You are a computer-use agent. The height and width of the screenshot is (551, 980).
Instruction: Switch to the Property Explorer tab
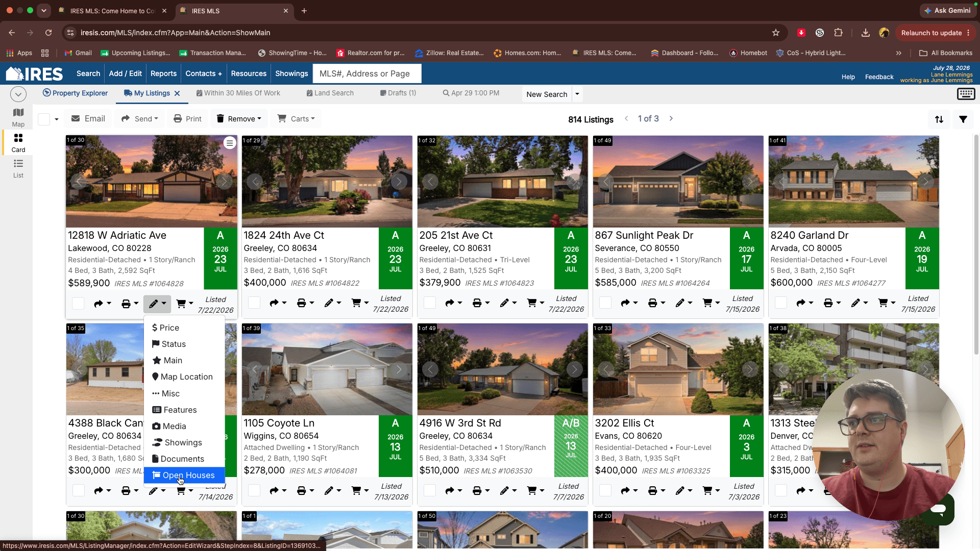(75, 93)
